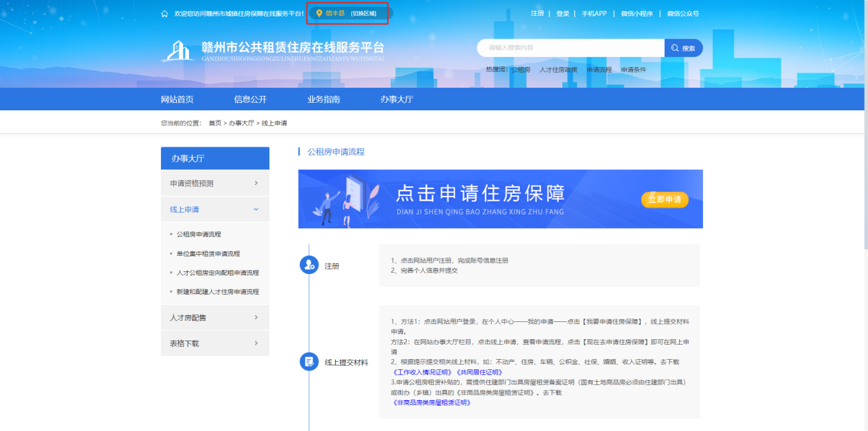Focus the search input field
This screenshot has width=868, height=431.
coord(570,48)
